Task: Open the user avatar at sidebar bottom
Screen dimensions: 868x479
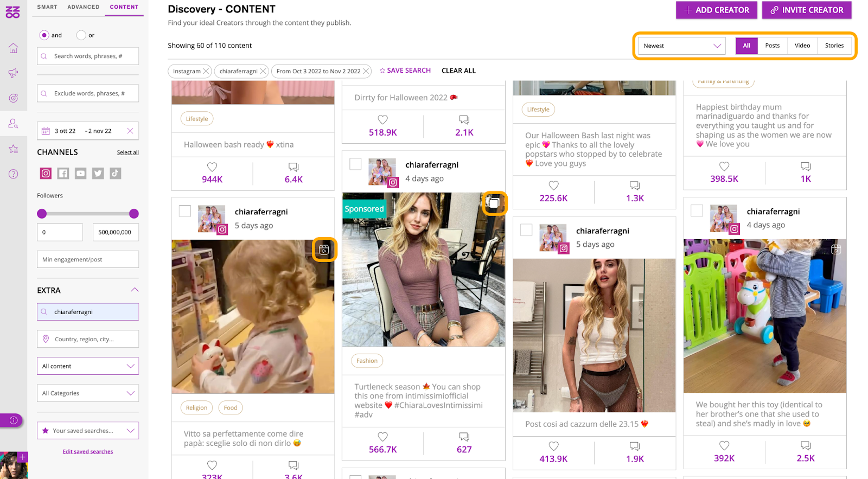Action: click(x=14, y=465)
